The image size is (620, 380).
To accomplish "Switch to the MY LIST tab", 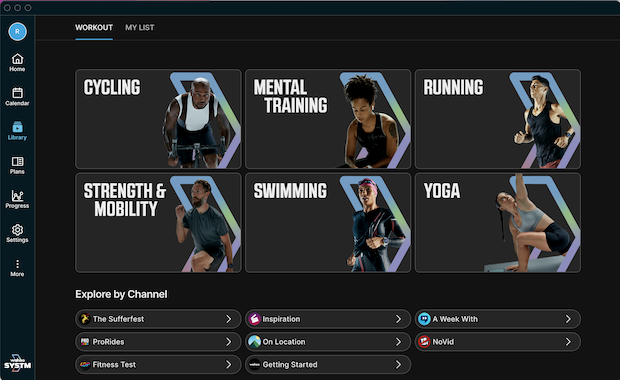I will (140, 28).
